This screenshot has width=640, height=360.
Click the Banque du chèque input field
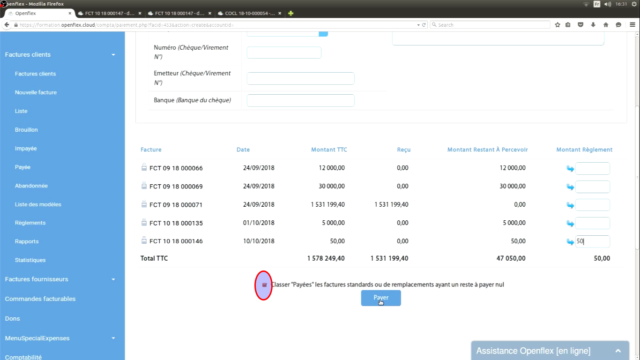click(301, 100)
